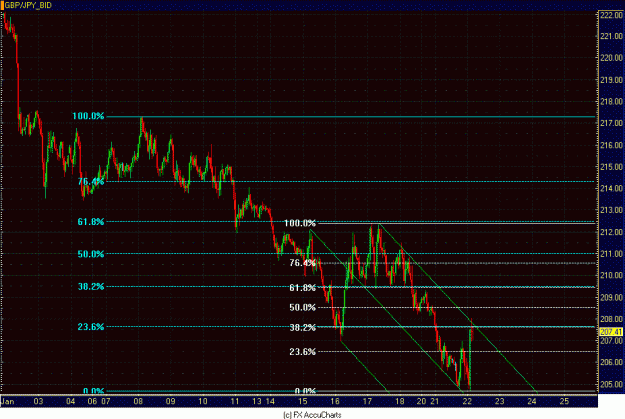Click the 07 date on time axis
The height and width of the screenshot is (419, 625).
click(106, 401)
